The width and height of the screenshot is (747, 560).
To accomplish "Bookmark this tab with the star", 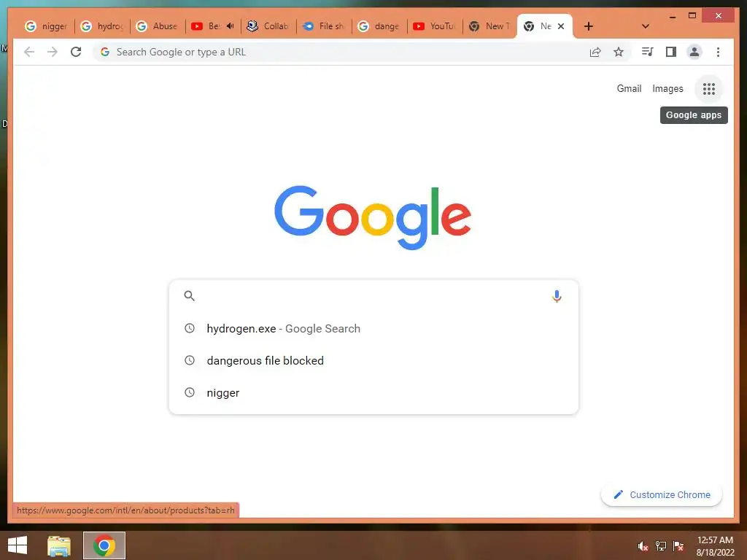I will click(619, 52).
